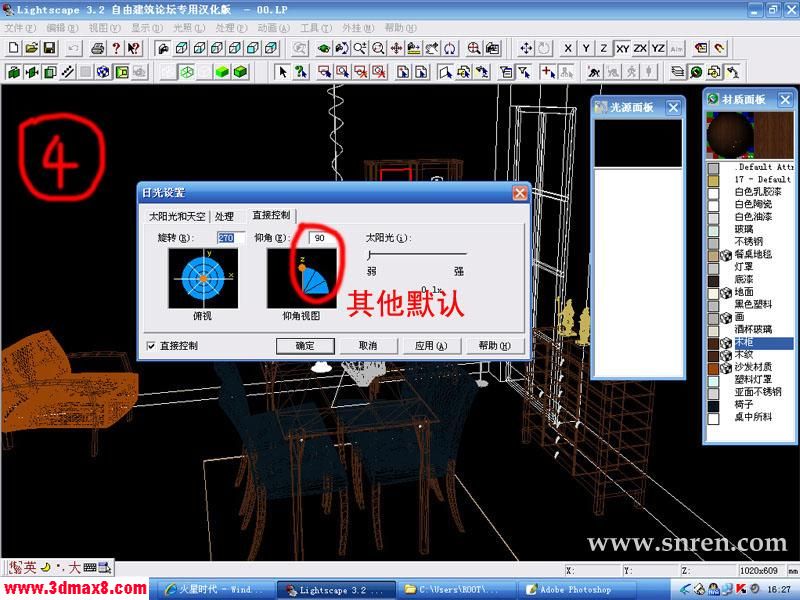
Task: Open the materials table green sphere icon
Action: click(696, 72)
